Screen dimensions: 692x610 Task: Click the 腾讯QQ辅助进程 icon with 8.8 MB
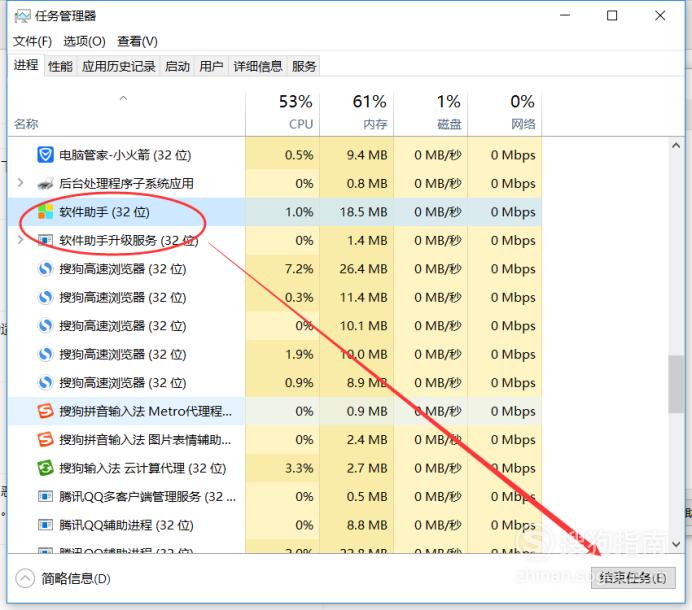[x=45, y=525]
